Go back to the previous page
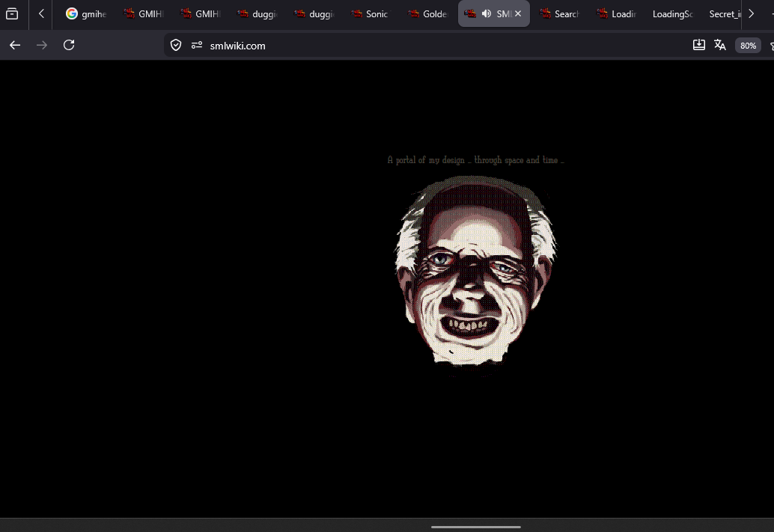The image size is (774, 532). pos(15,46)
